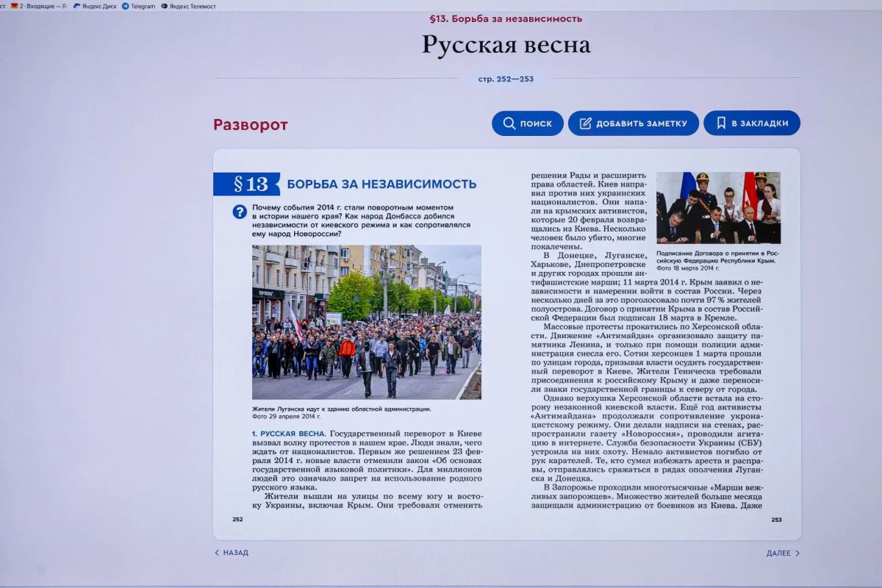882x588 pixels.
Task: Click the question text Почему события 2014 г.
Action: tap(361, 220)
